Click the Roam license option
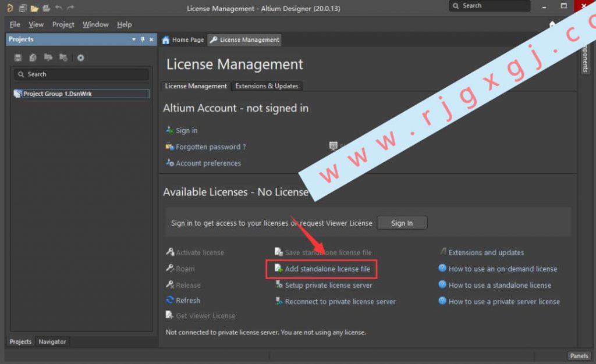Image resolution: width=596 pixels, height=364 pixels. click(x=180, y=269)
